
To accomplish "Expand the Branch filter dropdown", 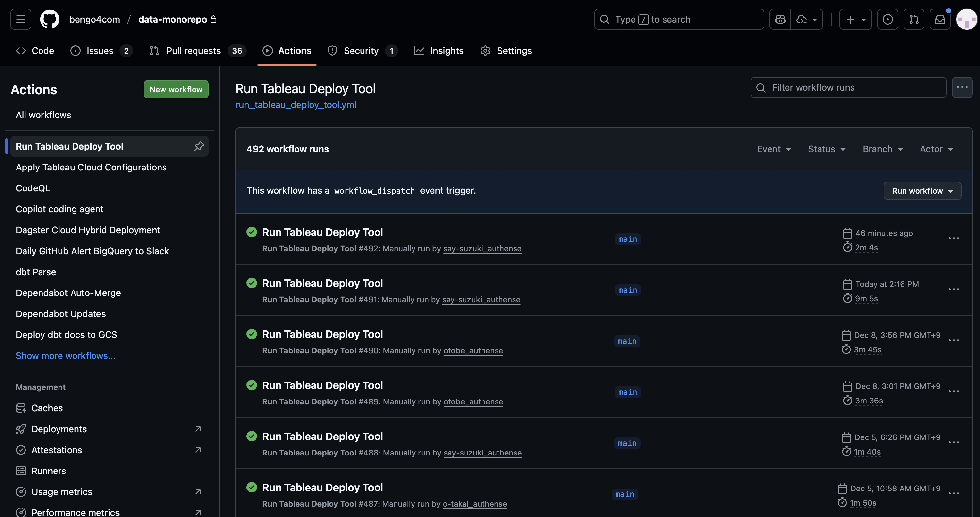I will point(882,149).
